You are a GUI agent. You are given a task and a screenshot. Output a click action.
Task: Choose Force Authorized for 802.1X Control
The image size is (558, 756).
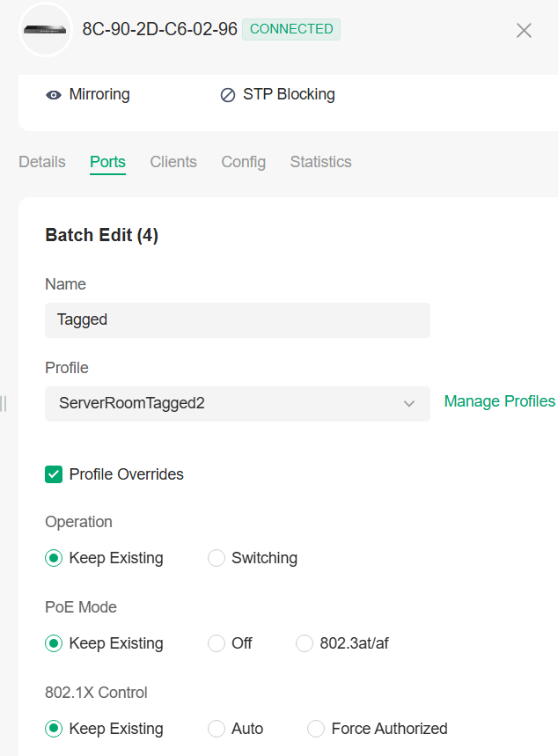(x=316, y=729)
